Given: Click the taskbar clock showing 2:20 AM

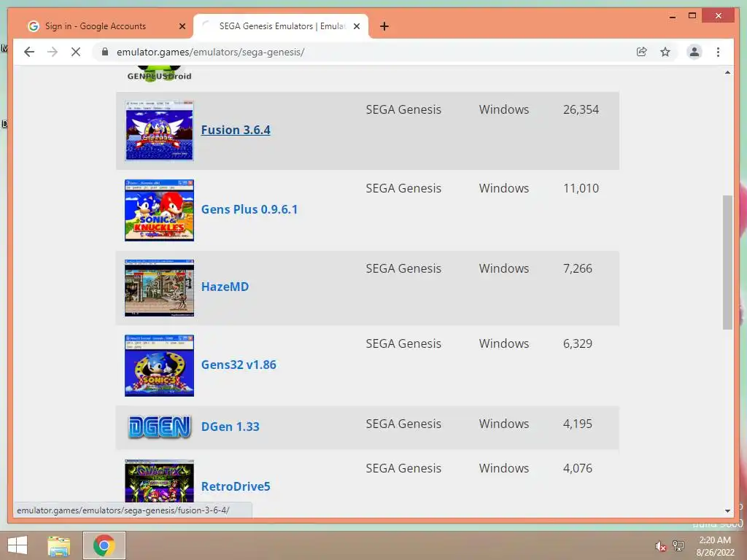Looking at the screenshot, I should coord(715,546).
